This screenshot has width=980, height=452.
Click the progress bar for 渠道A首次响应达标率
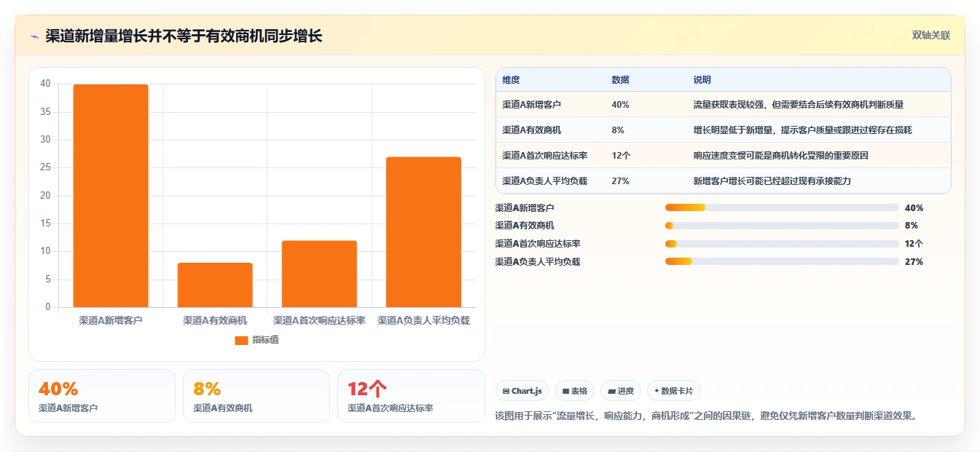point(782,244)
